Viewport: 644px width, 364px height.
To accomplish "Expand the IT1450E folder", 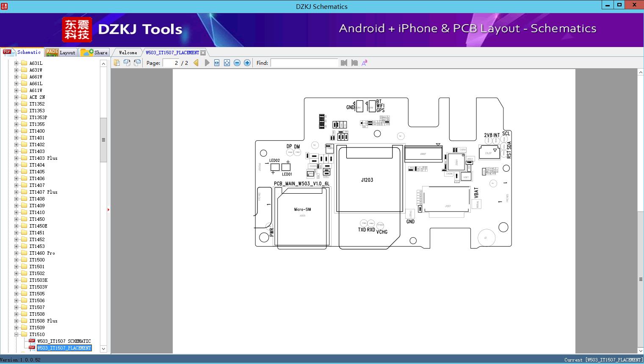I will coord(17,226).
